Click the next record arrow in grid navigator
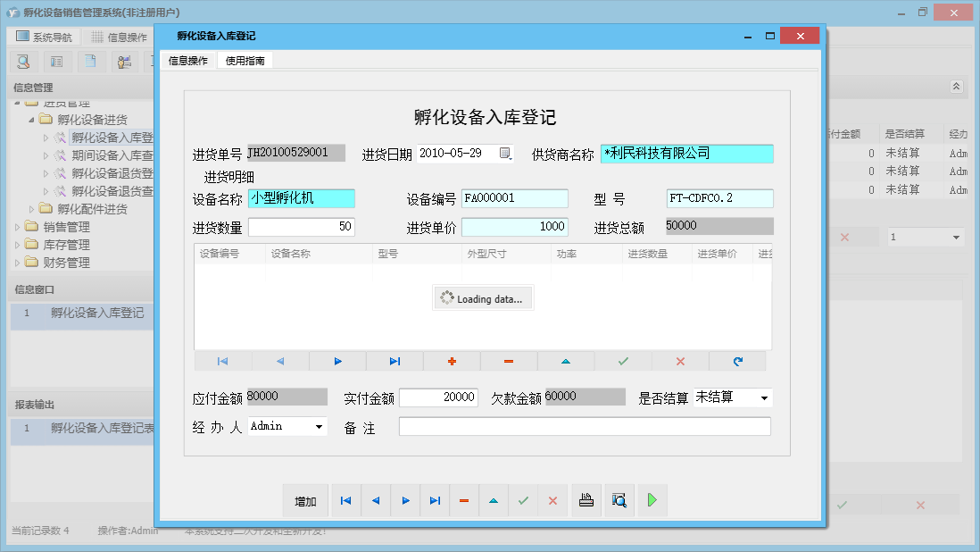 coord(337,361)
